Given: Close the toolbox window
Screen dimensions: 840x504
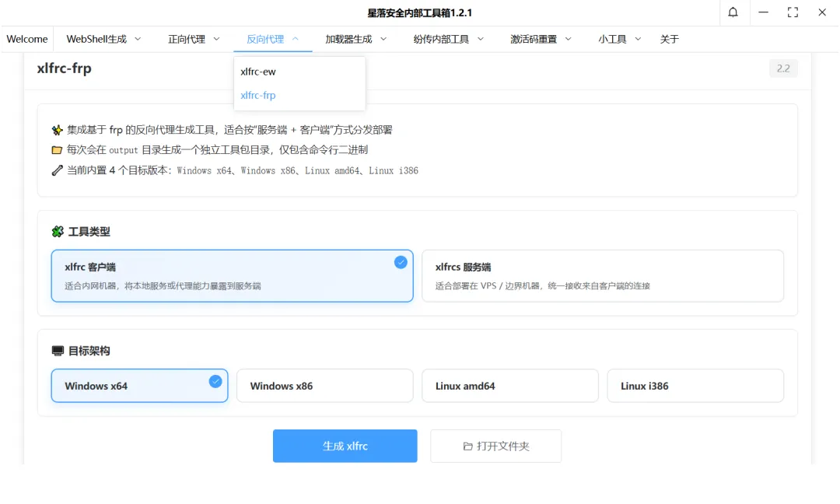Looking at the screenshot, I should pyautogui.click(x=822, y=12).
